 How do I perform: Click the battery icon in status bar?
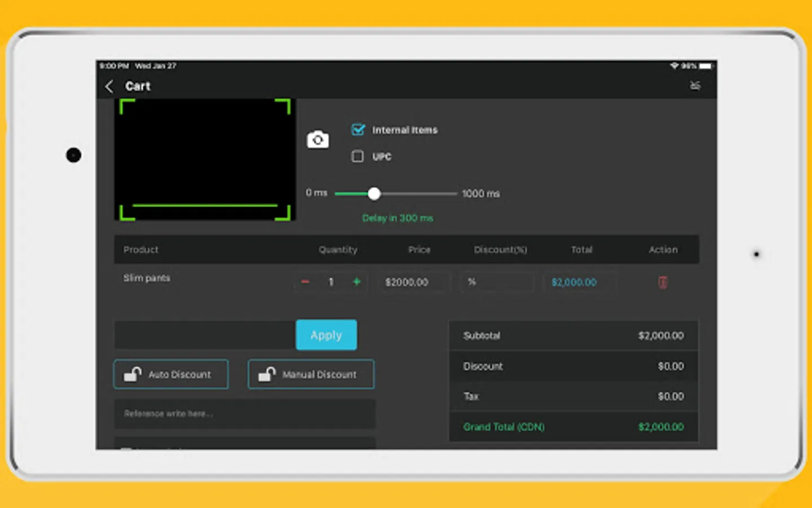point(707,66)
